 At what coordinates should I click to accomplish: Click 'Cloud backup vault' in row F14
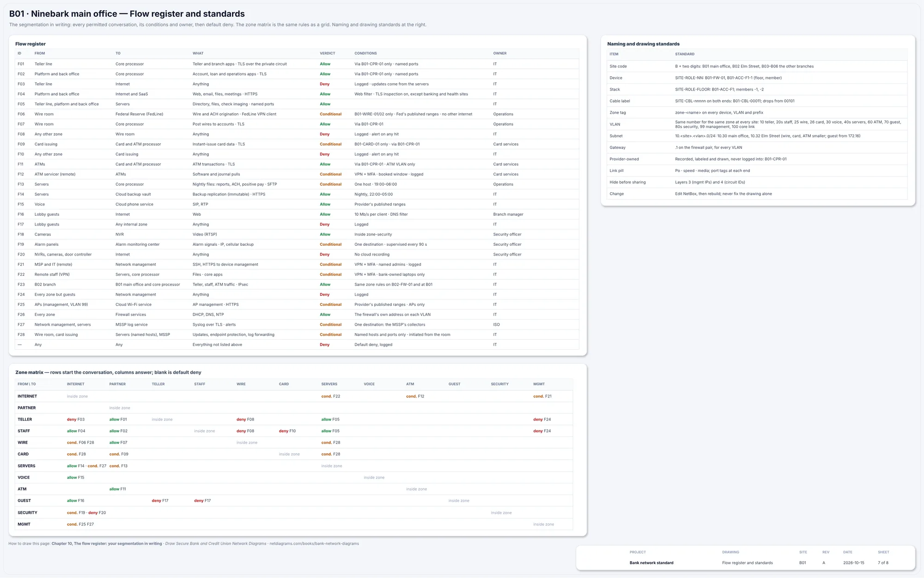133,195
